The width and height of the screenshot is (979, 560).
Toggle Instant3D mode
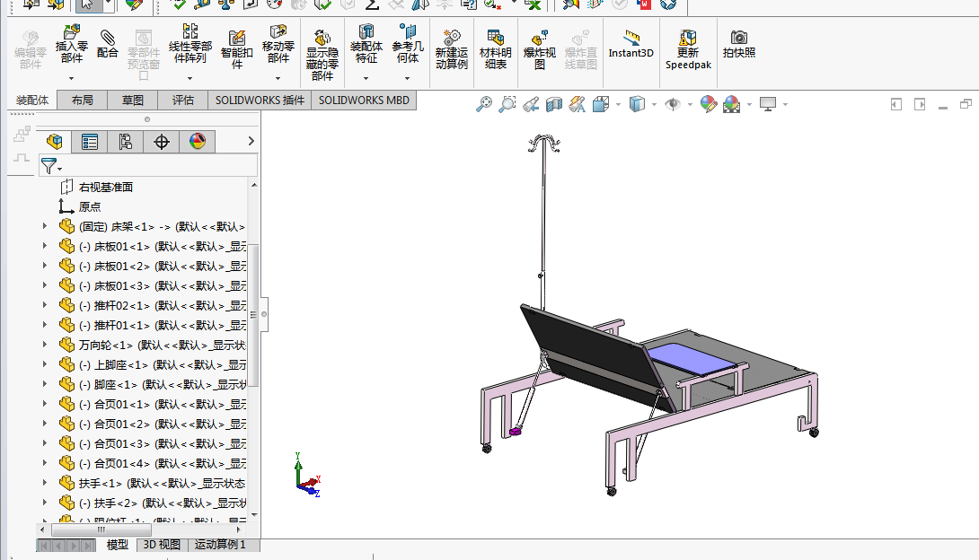631,44
